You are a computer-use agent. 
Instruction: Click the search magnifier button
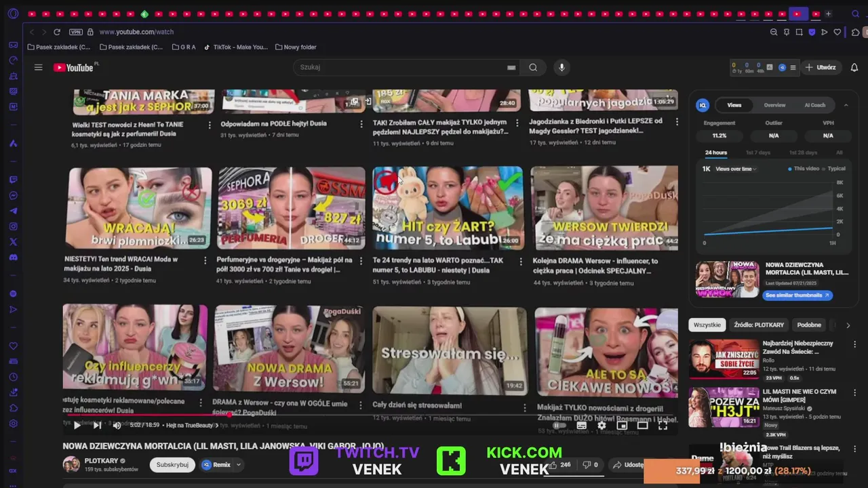[533, 67]
